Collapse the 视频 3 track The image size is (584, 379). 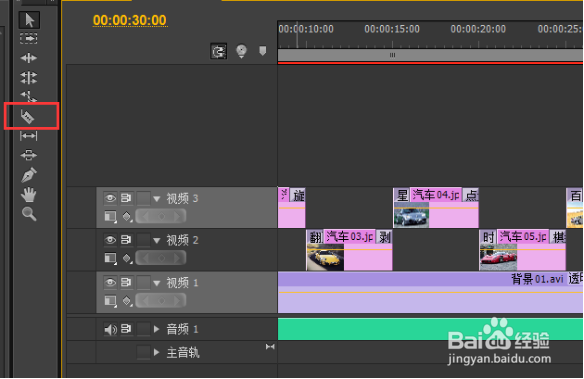tap(157, 199)
